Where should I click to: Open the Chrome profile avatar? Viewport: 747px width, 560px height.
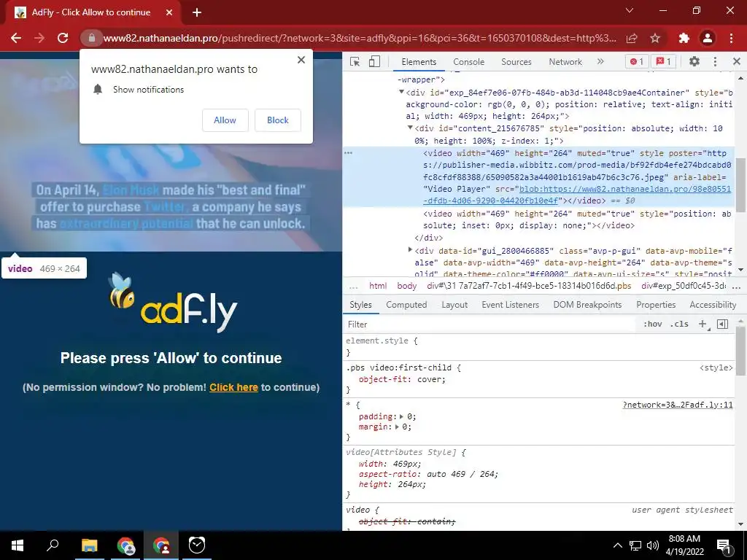tap(708, 38)
